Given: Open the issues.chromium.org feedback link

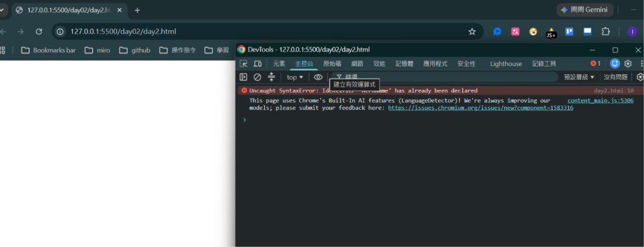Looking at the screenshot, I should pos(480,108).
